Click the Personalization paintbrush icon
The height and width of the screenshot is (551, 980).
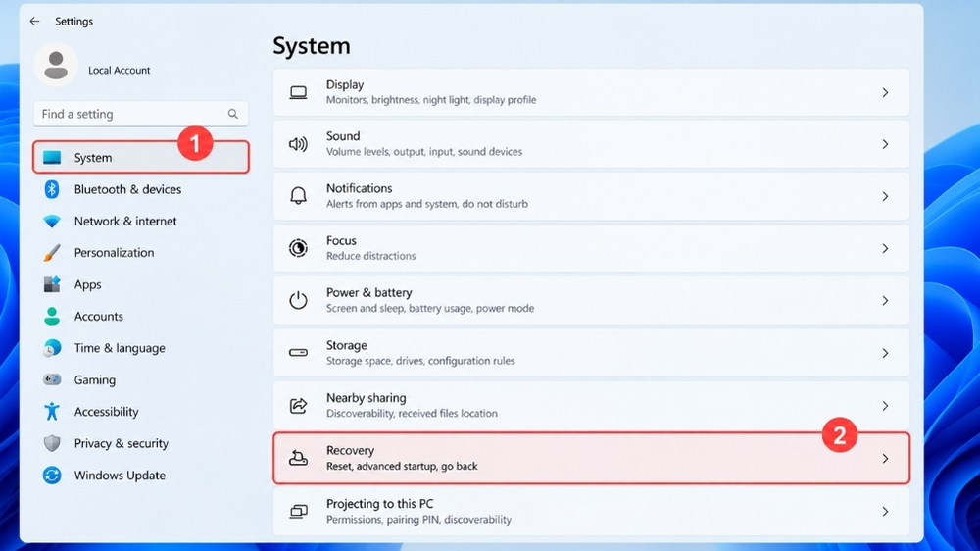pyautogui.click(x=52, y=253)
